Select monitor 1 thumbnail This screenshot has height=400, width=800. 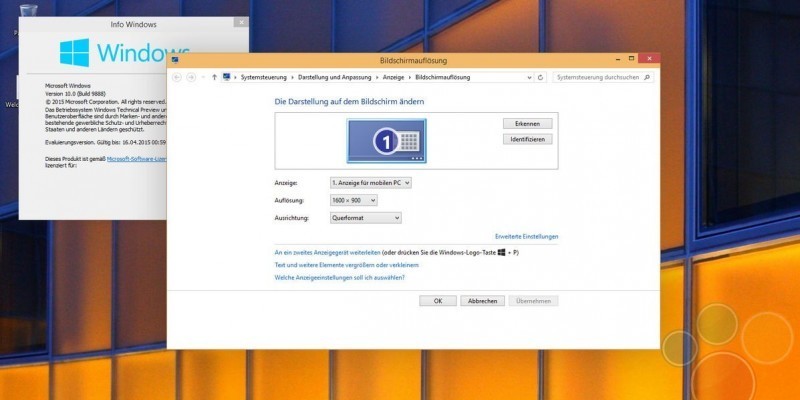(387, 141)
